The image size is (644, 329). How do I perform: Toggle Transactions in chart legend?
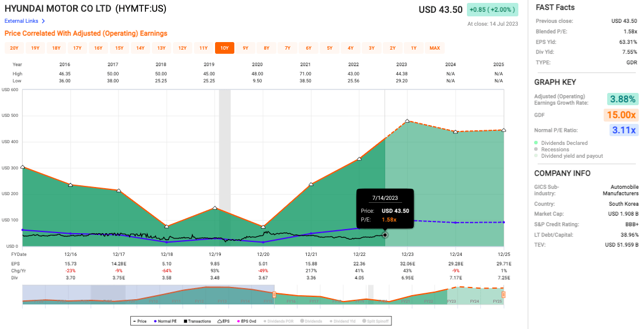pos(197,321)
